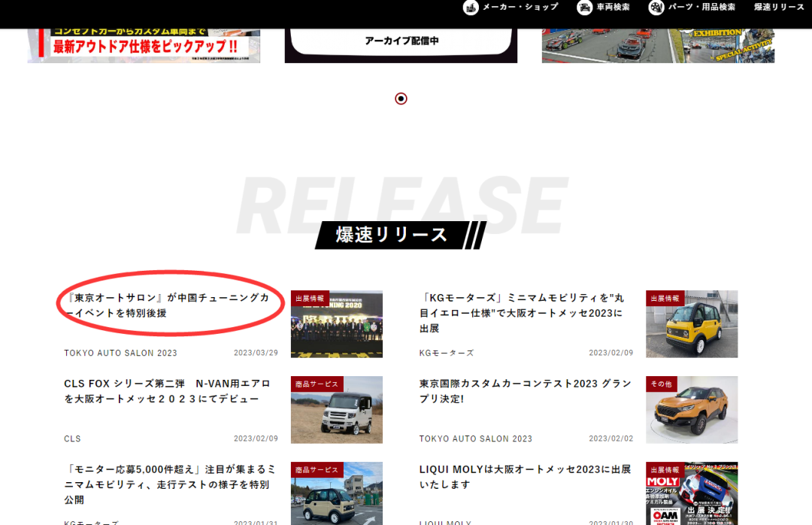Open 車両検索 menu item
The image size is (812, 525).
(614, 8)
